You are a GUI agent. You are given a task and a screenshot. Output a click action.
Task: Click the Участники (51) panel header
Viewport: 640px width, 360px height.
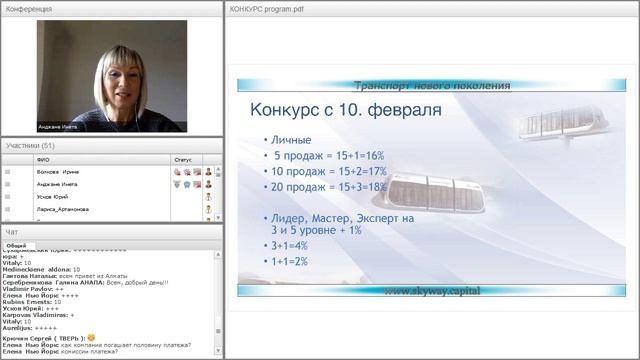(x=112, y=146)
